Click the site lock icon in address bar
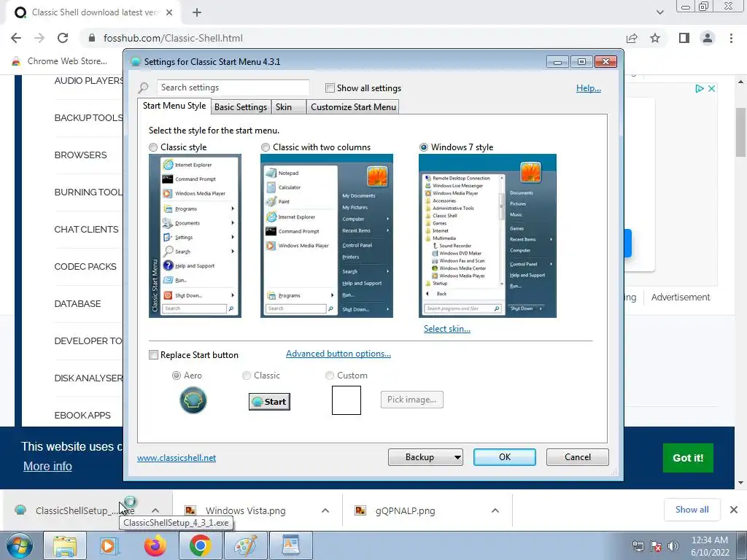This screenshot has height=560, width=747. 92,38
